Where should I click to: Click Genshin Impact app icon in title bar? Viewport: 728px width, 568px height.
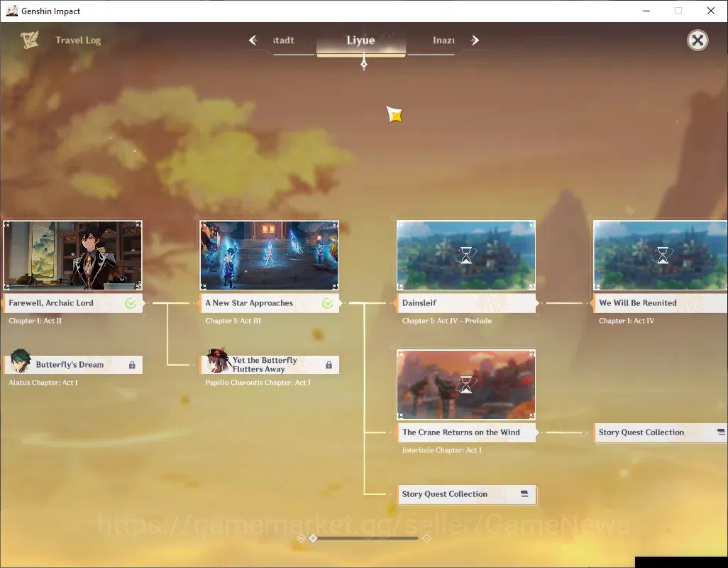click(11, 11)
